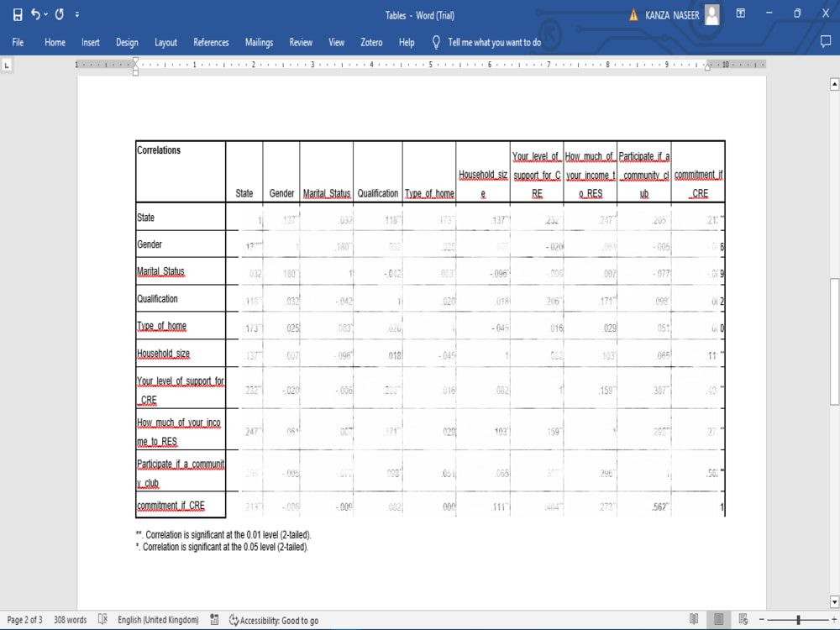
Task: Click the vertical scrollbar up arrow
Action: tap(834, 84)
